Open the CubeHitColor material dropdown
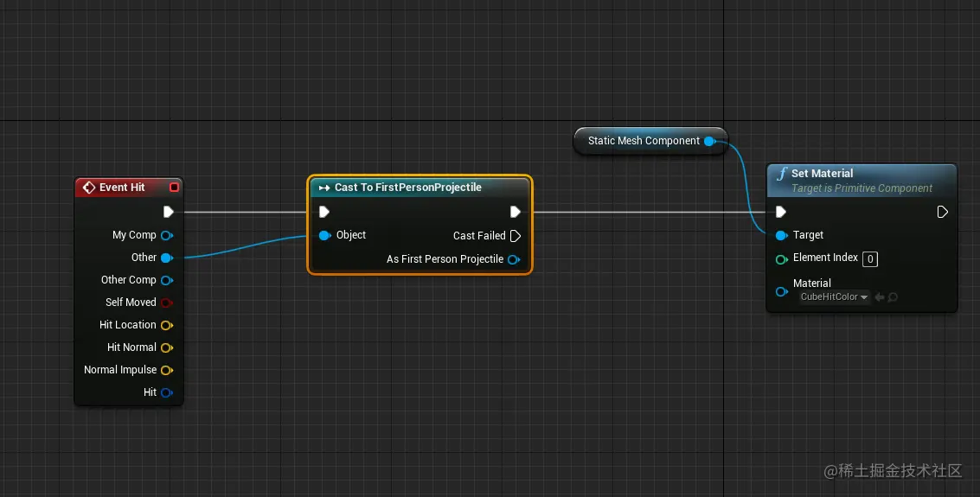Screen dimensions: 980x497 tap(835, 297)
